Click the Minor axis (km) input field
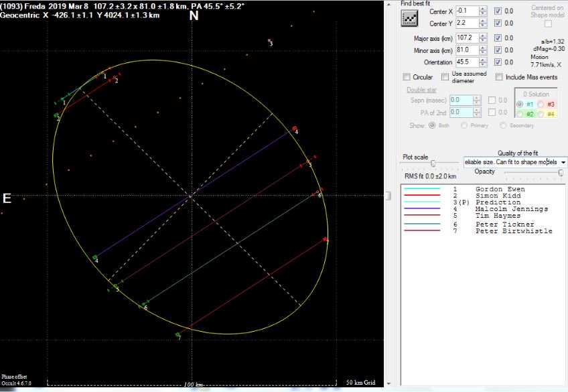This screenshot has width=568, height=392. pos(467,50)
